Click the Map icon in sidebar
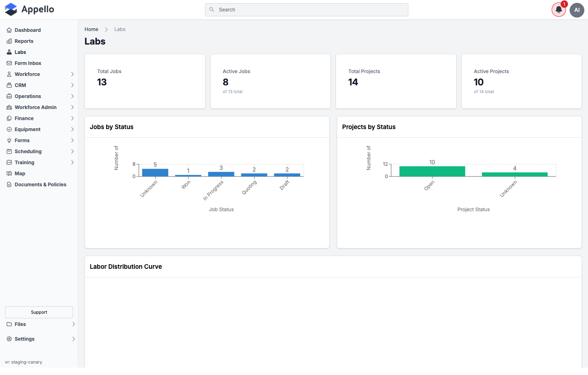The image size is (588, 375). click(9, 174)
